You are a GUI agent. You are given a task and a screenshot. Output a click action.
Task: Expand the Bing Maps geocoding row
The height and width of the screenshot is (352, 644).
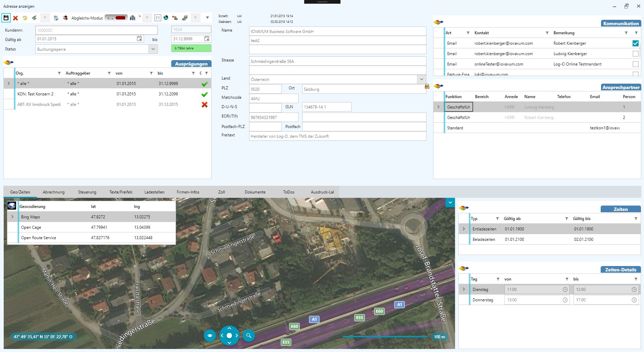click(x=12, y=217)
